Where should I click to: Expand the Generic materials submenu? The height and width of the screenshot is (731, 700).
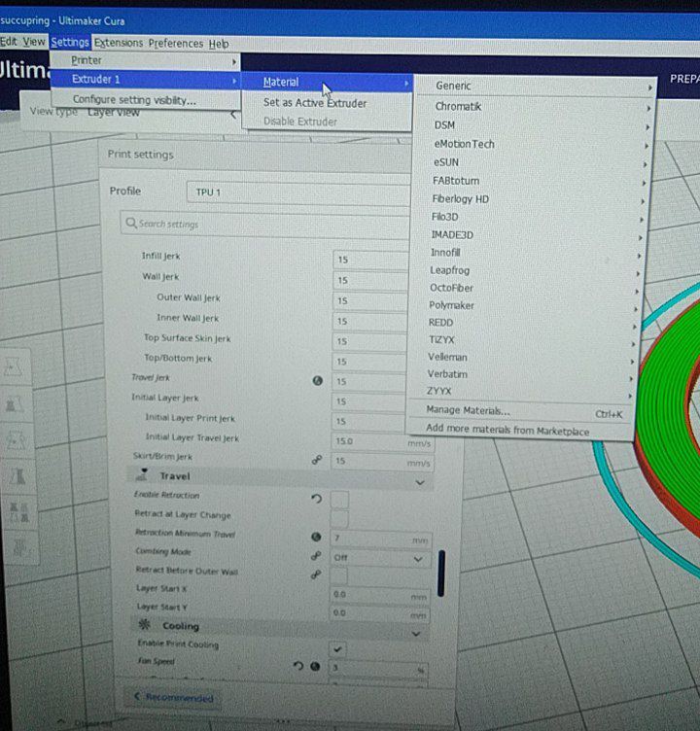coord(536,87)
